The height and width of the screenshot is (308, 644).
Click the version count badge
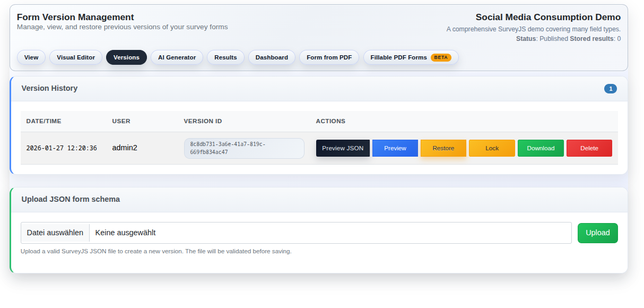[611, 89]
